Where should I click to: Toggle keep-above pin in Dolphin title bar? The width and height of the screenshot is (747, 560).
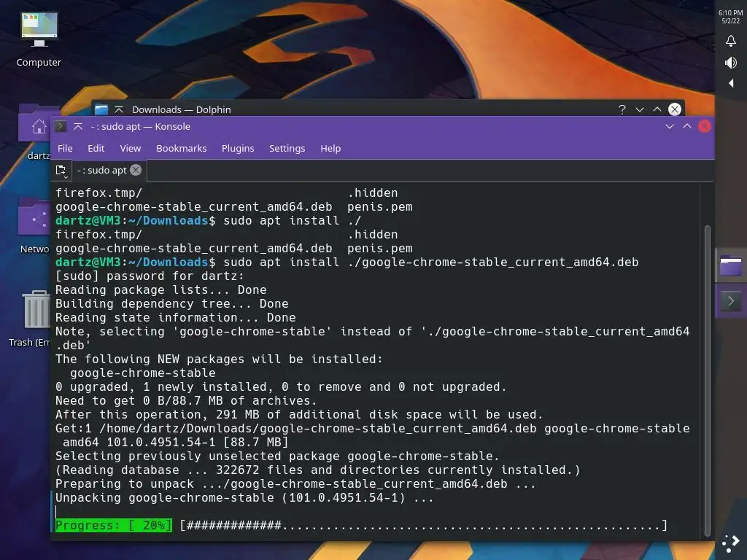(x=119, y=109)
